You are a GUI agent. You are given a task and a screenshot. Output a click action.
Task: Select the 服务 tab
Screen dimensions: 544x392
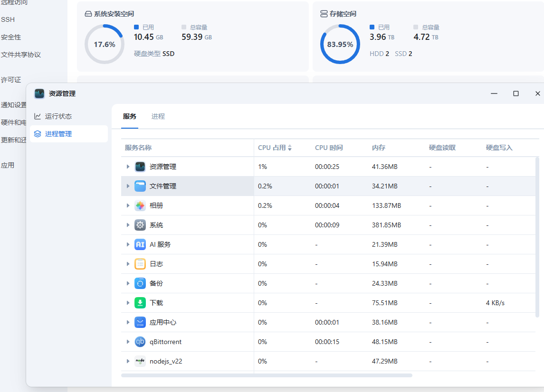click(129, 116)
